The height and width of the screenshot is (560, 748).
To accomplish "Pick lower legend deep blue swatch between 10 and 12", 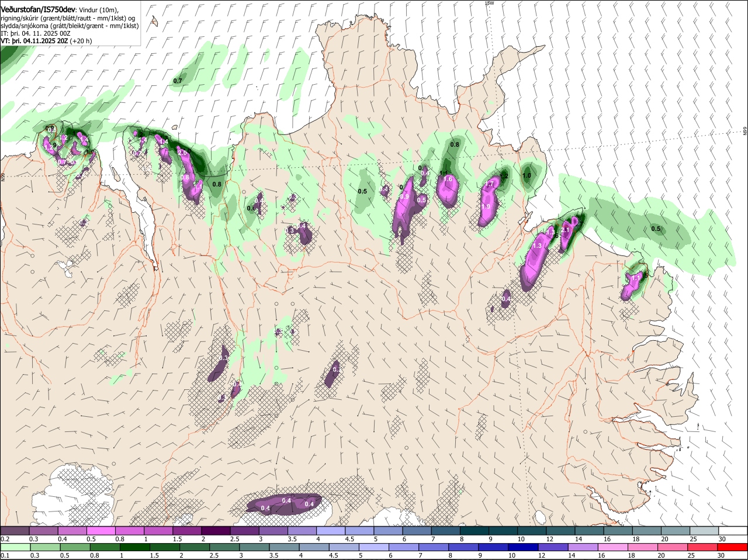I will click(524, 547).
